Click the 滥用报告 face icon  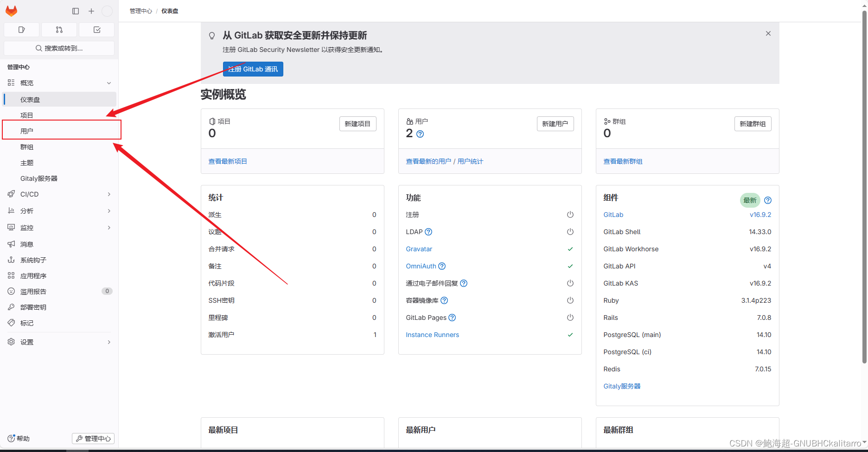tap(11, 291)
